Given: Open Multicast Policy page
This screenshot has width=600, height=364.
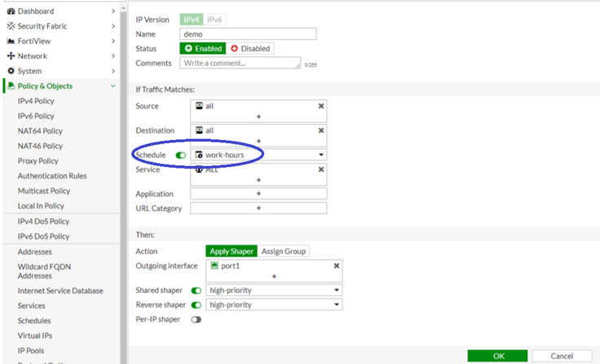Looking at the screenshot, I should tap(44, 191).
